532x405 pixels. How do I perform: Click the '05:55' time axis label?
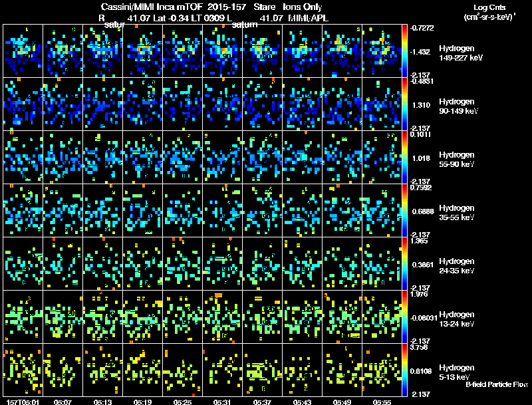point(382,402)
